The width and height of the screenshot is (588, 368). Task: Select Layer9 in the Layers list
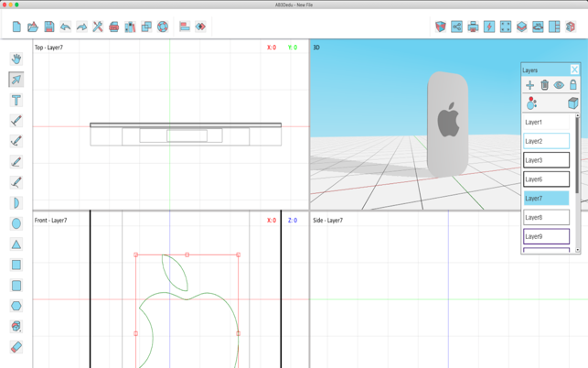coord(546,236)
